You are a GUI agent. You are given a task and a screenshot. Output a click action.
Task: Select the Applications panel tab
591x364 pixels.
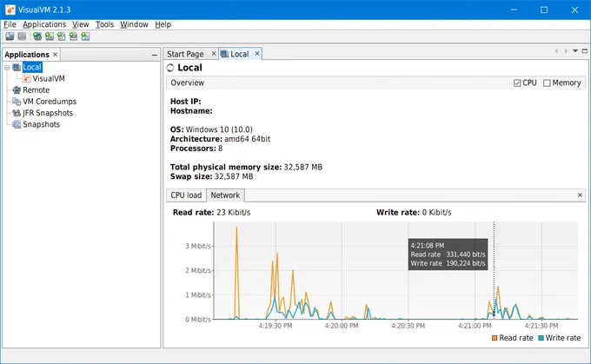tap(27, 55)
